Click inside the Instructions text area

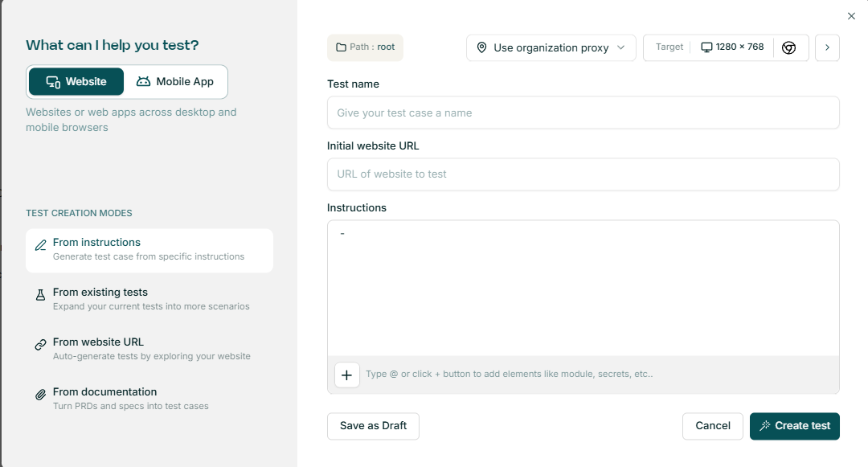[x=583, y=288]
